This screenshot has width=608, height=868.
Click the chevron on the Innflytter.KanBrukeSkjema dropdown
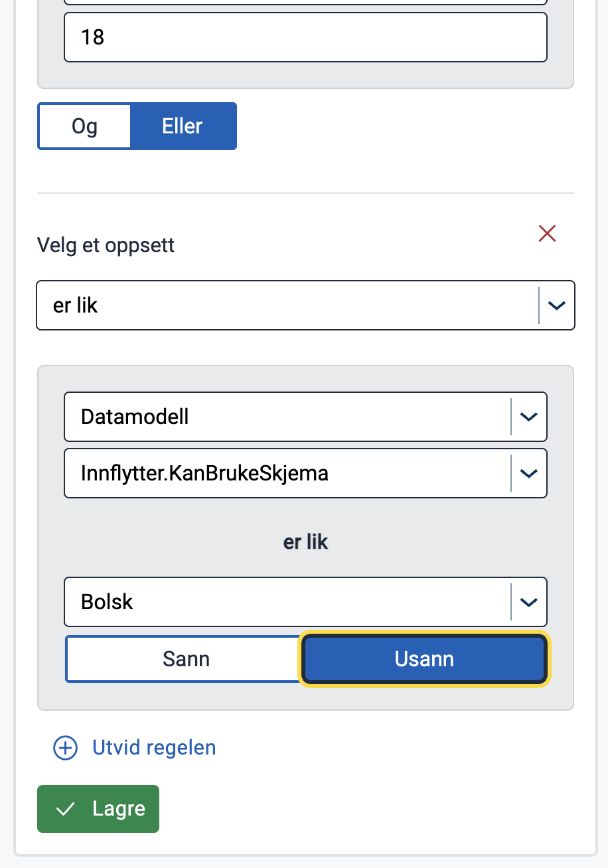point(529,473)
